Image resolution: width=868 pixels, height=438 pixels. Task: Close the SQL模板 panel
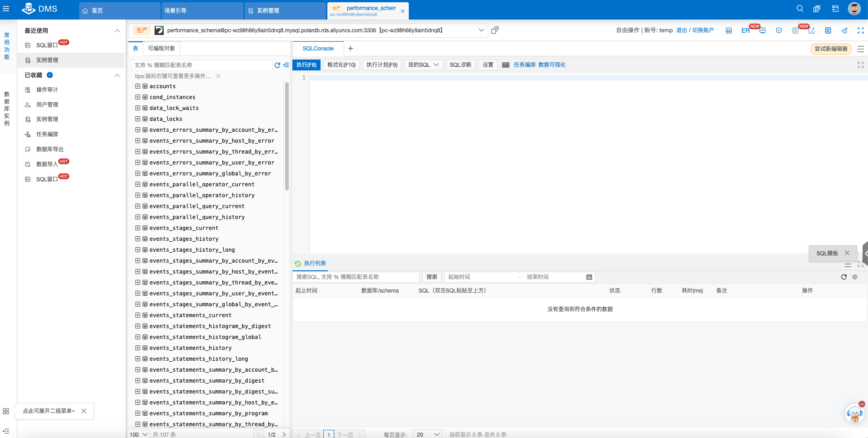(847, 253)
